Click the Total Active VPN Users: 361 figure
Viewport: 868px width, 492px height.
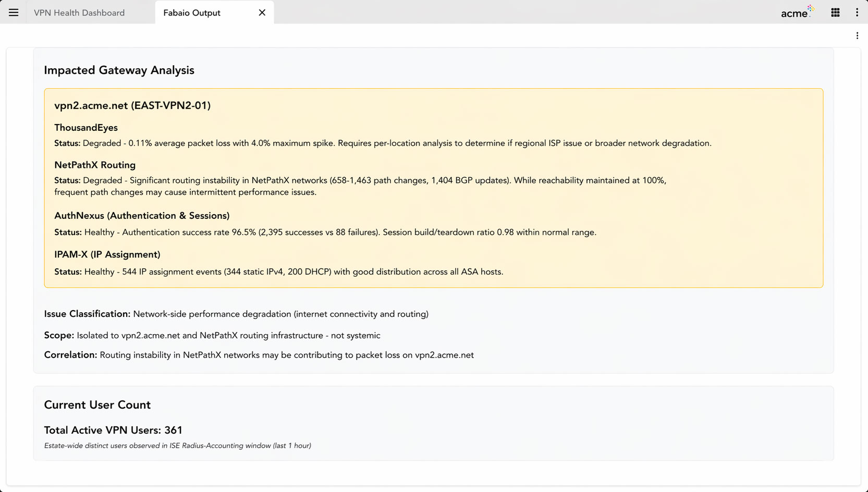113,430
